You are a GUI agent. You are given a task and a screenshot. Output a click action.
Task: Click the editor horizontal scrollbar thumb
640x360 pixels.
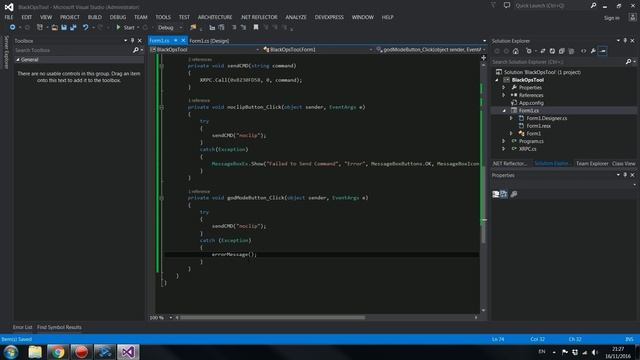(273, 318)
